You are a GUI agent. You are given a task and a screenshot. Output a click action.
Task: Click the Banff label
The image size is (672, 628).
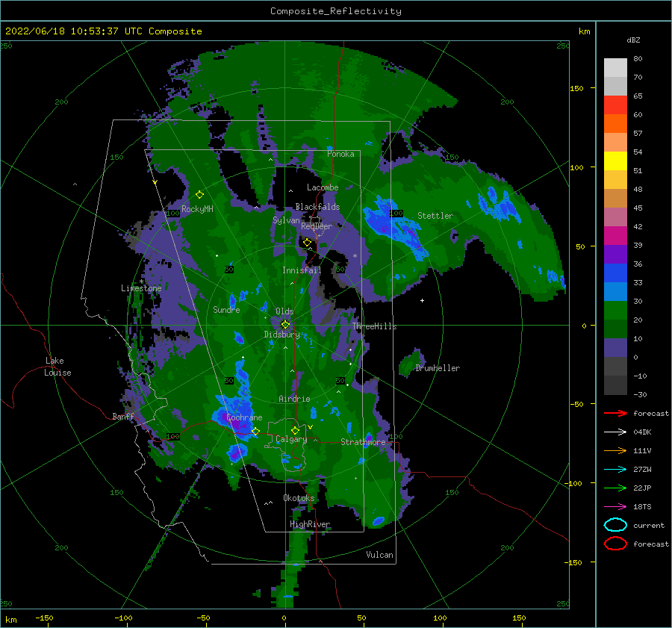pyautogui.click(x=123, y=416)
